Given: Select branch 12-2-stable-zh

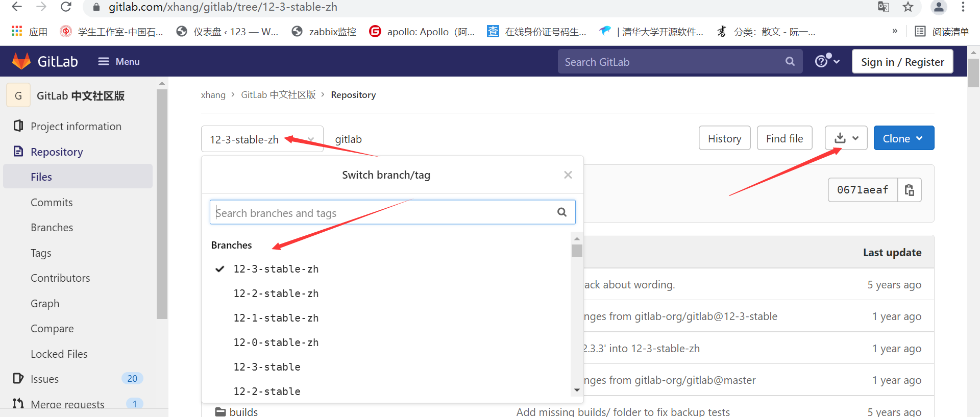Looking at the screenshot, I should pyautogui.click(x=276, y=293).
